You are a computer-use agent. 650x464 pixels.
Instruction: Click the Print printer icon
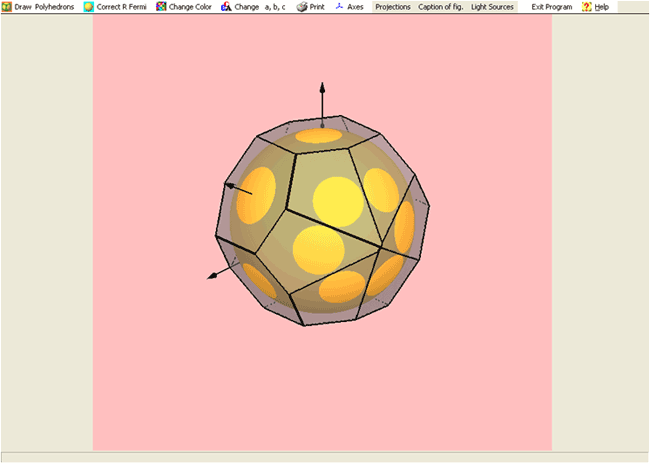tap(302, 7)
